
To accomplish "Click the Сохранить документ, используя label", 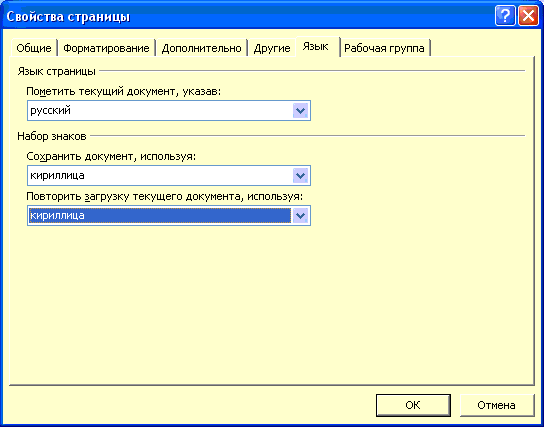I will coord(111,156).
